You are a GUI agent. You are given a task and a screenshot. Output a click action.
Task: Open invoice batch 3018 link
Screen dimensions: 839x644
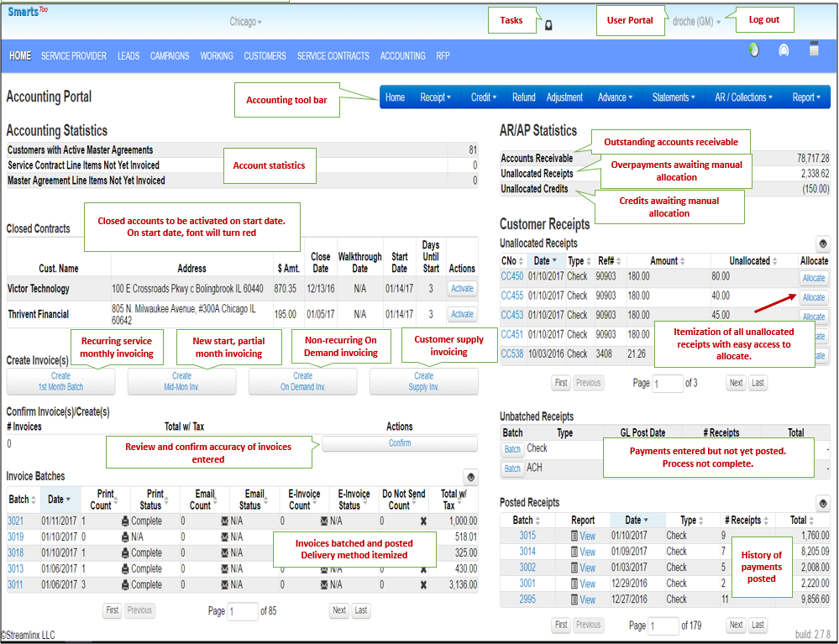[15, 552]
